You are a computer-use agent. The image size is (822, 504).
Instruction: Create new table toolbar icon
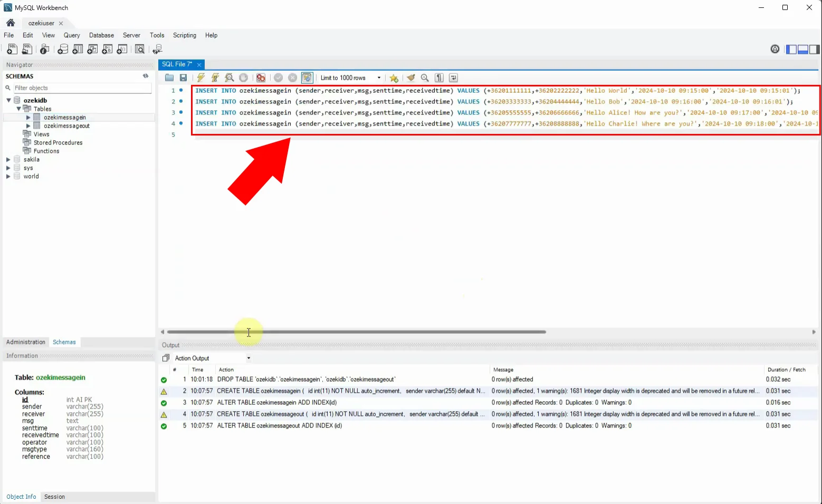point(78,49)
